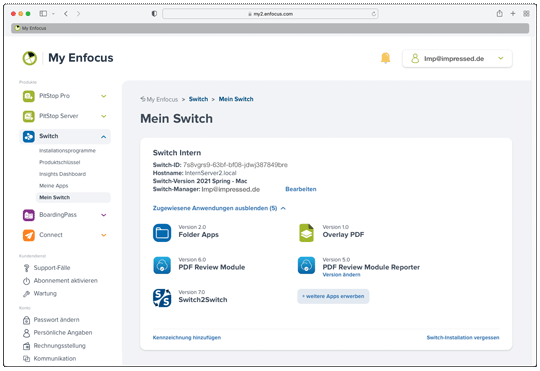Click Kennzeichnung hinzufügen link
The width and height of the screenshot is (540, 371).
187,338
